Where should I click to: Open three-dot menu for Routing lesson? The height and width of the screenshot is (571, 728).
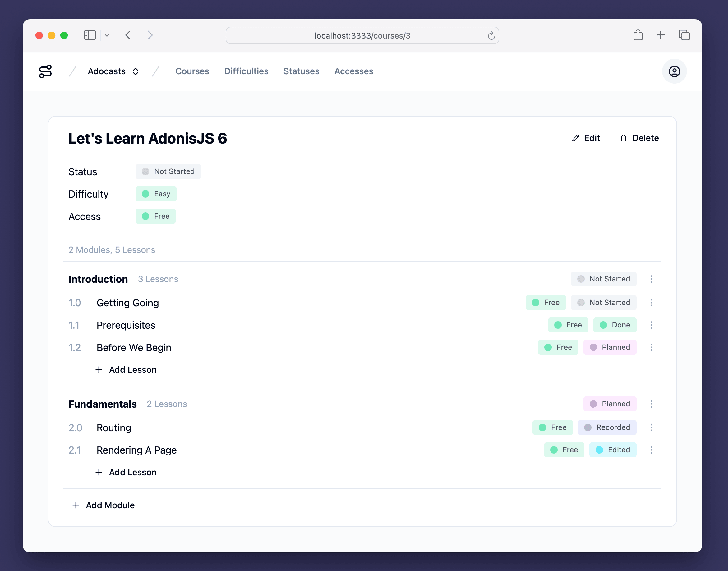point(651,427)
